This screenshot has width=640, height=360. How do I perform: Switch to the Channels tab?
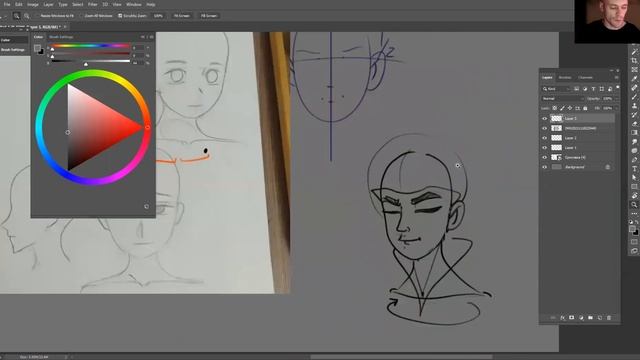tap(585, 78)
